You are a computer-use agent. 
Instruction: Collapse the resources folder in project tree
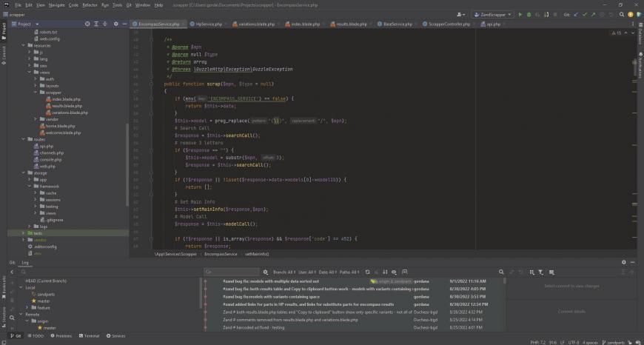point(24,46)
